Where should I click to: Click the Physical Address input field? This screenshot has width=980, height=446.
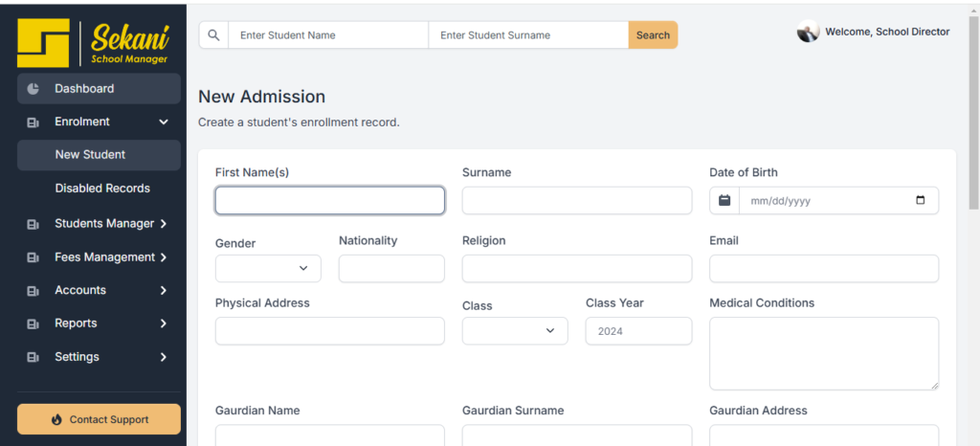click(x=330, y=331)
